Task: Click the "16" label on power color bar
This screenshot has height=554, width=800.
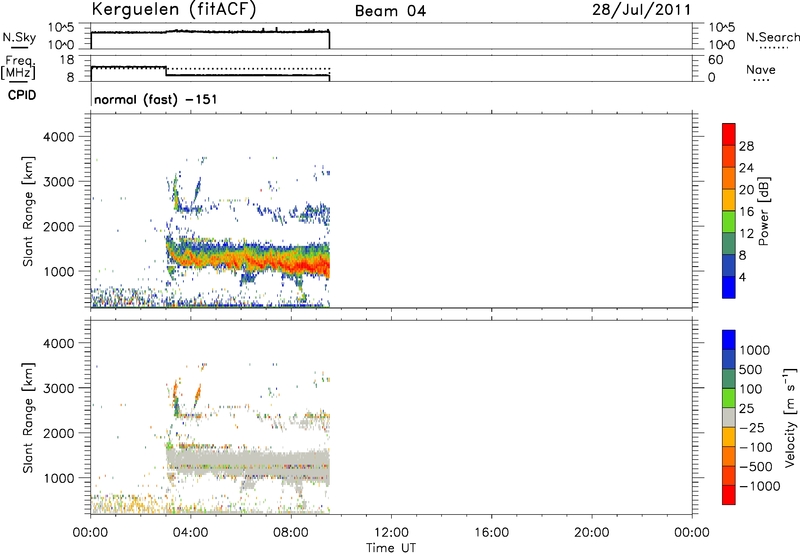Action: [746, 212]
